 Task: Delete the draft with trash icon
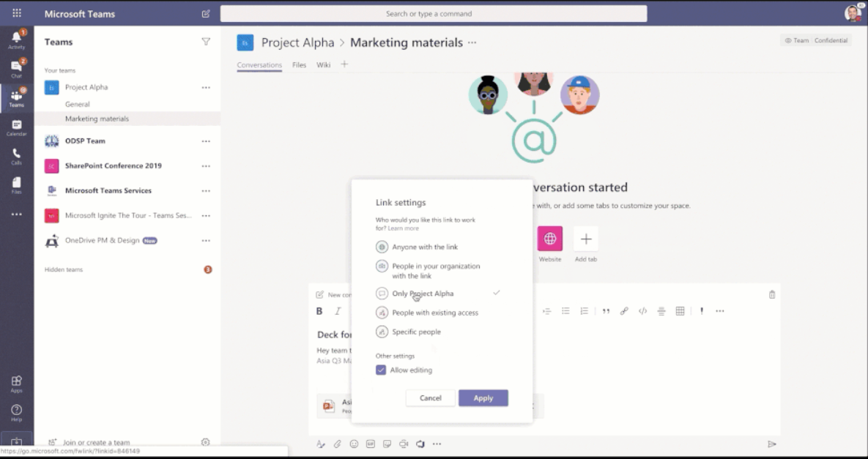tap(771, 294)
